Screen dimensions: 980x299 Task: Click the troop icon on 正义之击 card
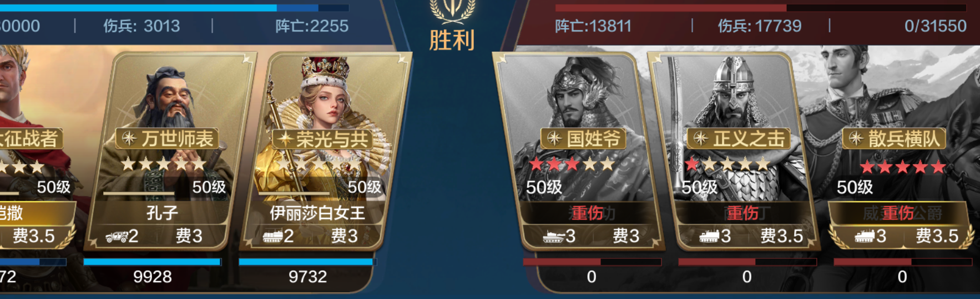709,237
